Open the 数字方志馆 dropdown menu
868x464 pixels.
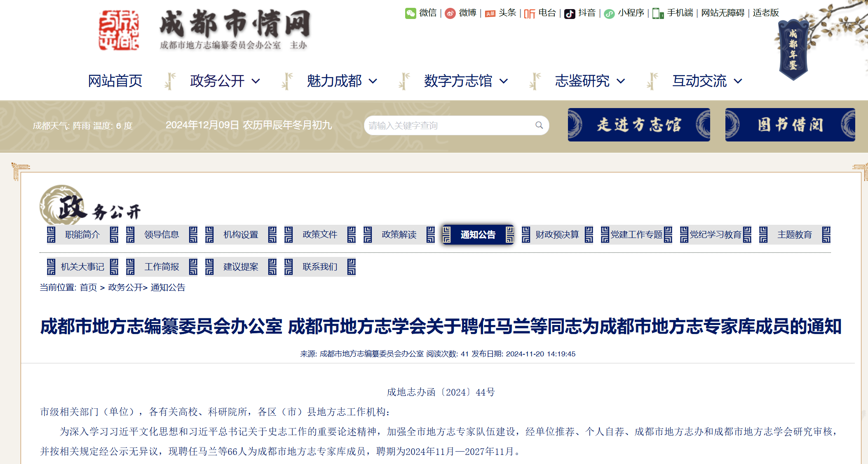(504, 81)
